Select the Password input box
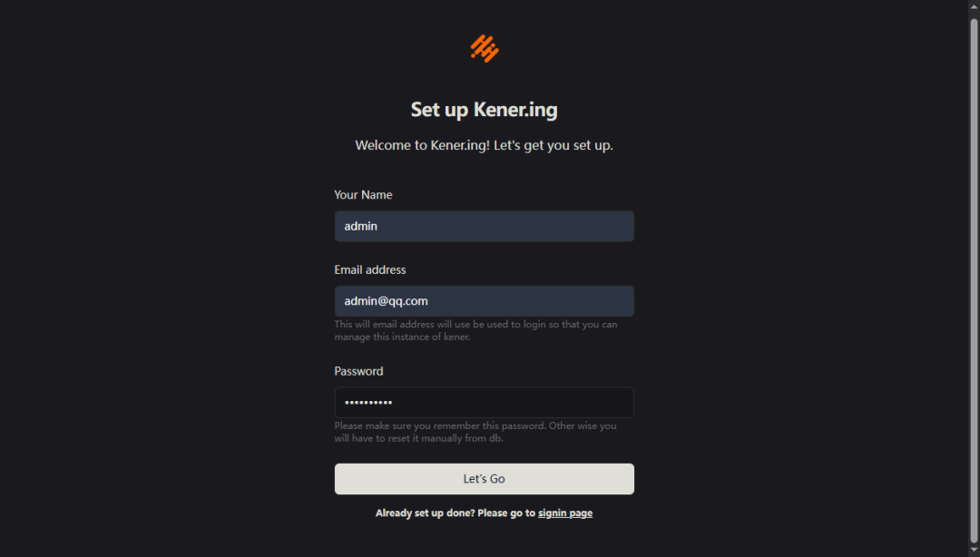The image size is (980, 557). click(x=484, y=403)
